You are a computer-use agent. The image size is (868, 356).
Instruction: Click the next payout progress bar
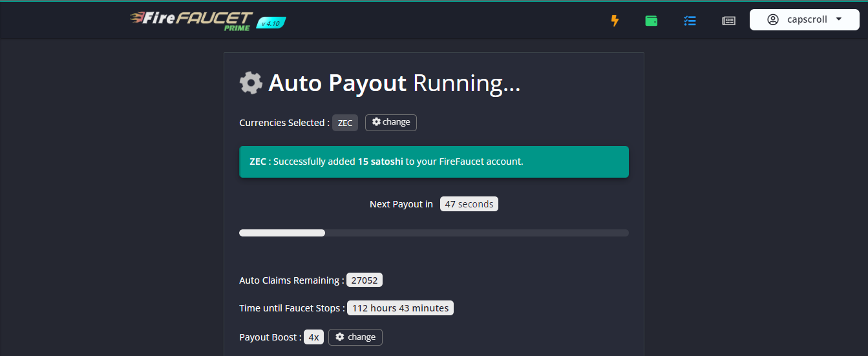pyautogui.click(x=434, y=233)
